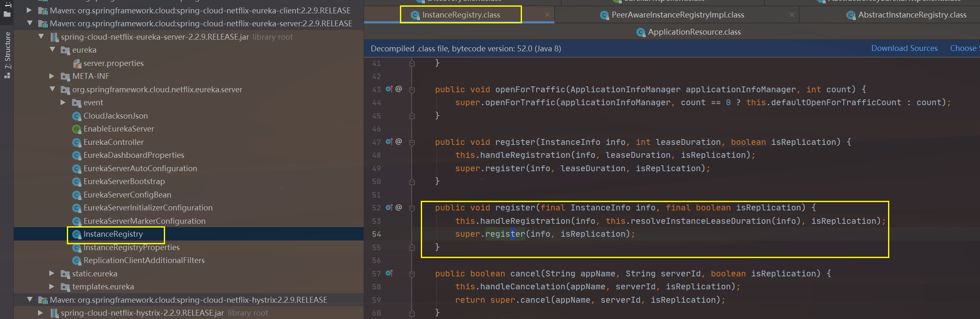Collapse org.springframework.cloud.netflix.eureka.server package
Screen dimensions: 980x319
52,89
